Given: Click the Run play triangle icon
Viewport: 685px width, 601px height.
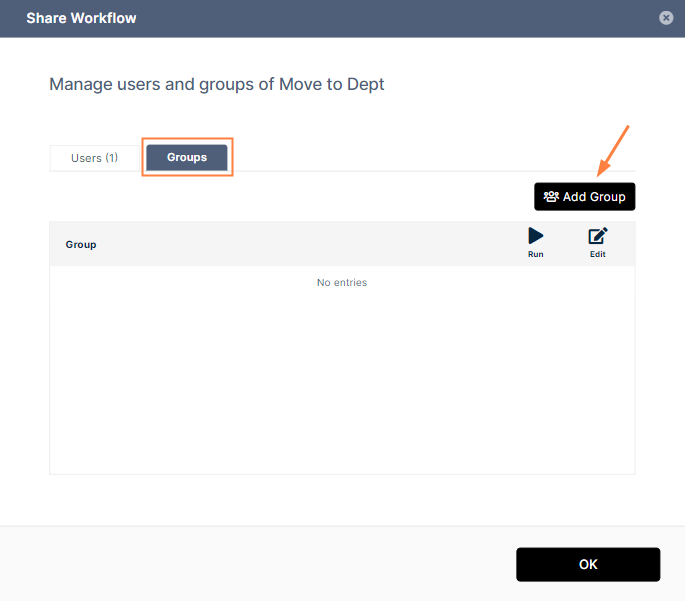Looking at the screenshot, I should [x=536, y=236].
